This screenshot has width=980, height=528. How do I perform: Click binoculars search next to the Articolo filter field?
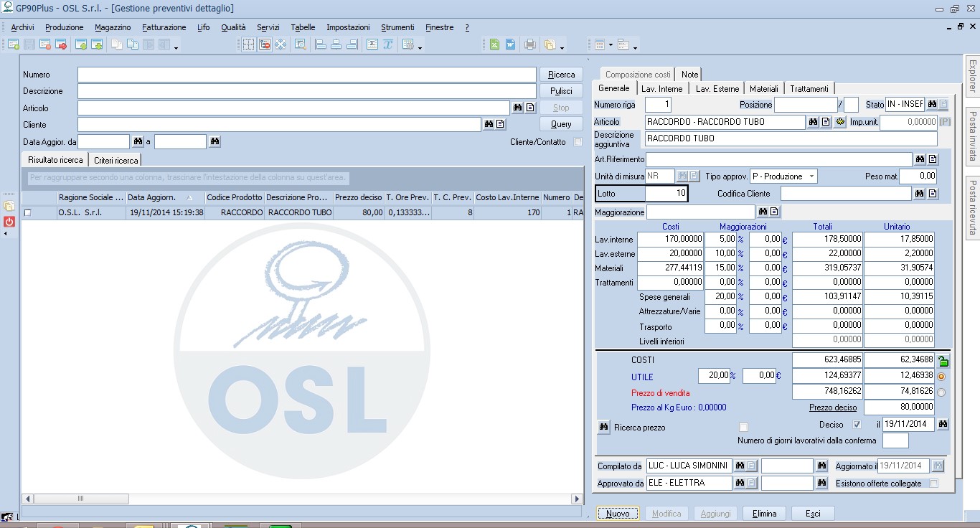tap(517, 108)
